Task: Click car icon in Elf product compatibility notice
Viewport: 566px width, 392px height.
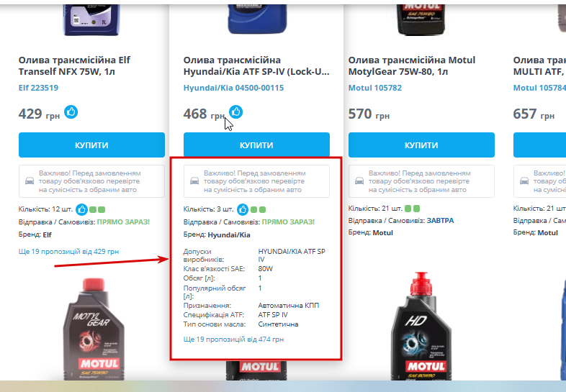Action: (30, 181)
